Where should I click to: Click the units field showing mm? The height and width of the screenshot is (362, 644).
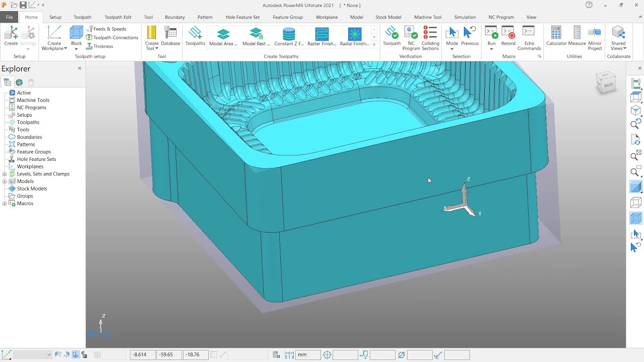point(307,354)
